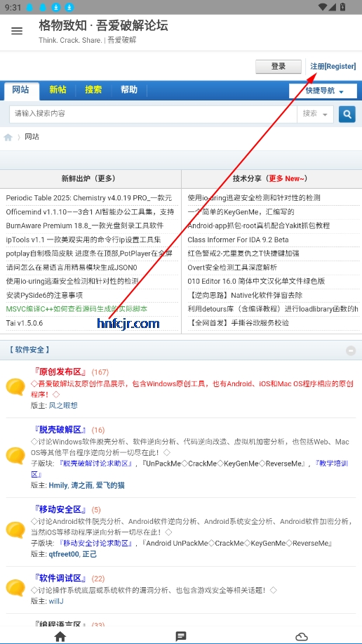Open the 搜索 type dropdown in search bar
This screenshot has width=362, height=644.
[x=315, y=114]
